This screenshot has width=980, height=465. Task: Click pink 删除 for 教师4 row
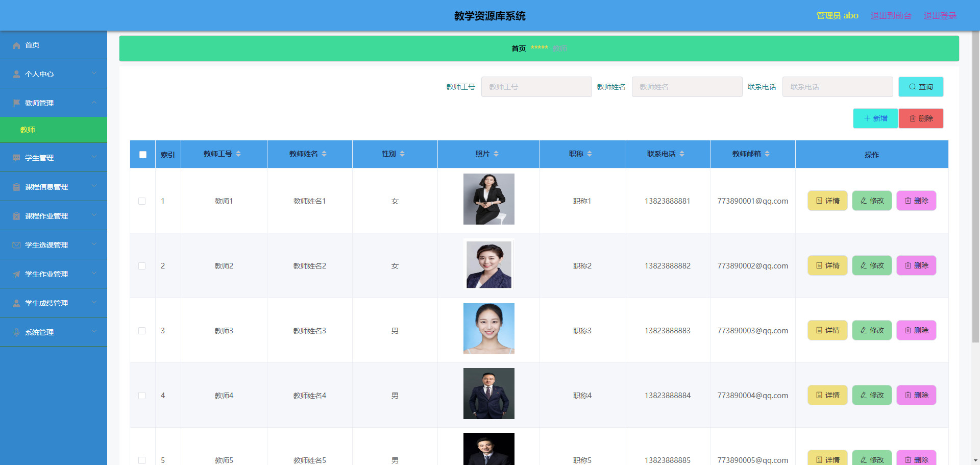tap(916, 395)
